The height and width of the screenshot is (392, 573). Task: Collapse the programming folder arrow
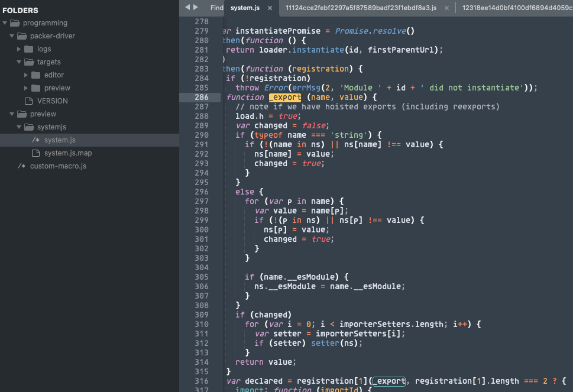tap(5, 23)
